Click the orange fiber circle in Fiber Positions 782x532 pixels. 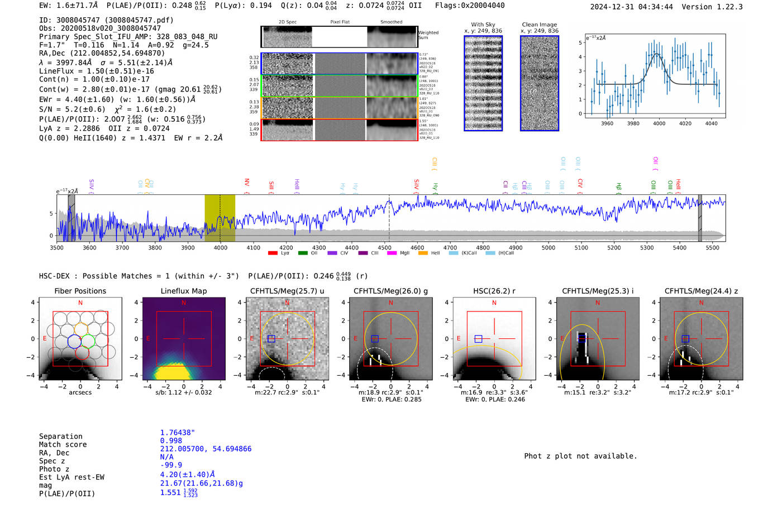click(81, 329)
